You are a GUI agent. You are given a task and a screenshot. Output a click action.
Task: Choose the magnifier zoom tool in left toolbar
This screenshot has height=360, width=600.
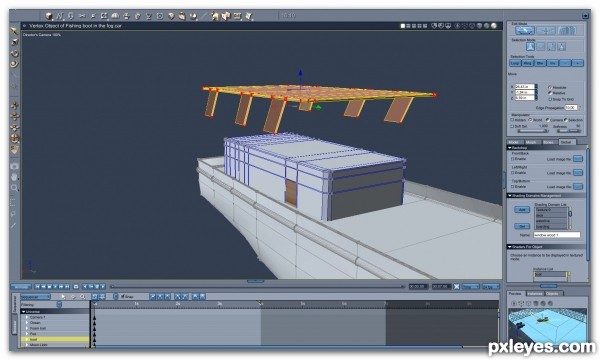coord(14,187)
